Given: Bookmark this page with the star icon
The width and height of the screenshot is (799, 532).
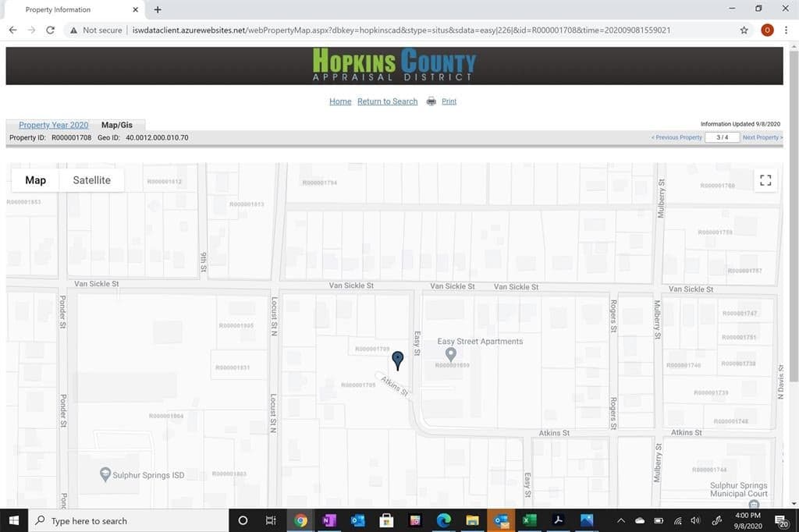Looking at the screenshot, I should point(744,30).
